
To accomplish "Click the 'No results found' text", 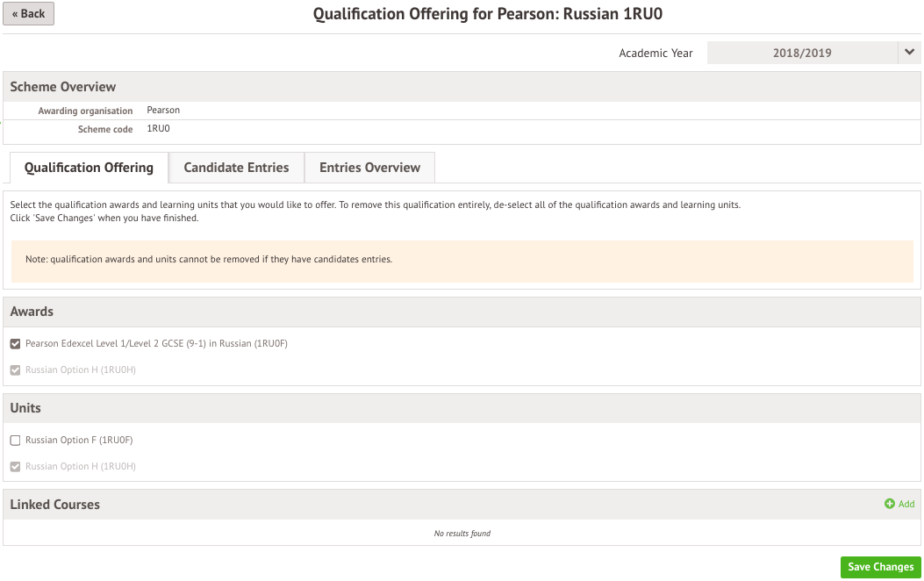I will [462, 534].
